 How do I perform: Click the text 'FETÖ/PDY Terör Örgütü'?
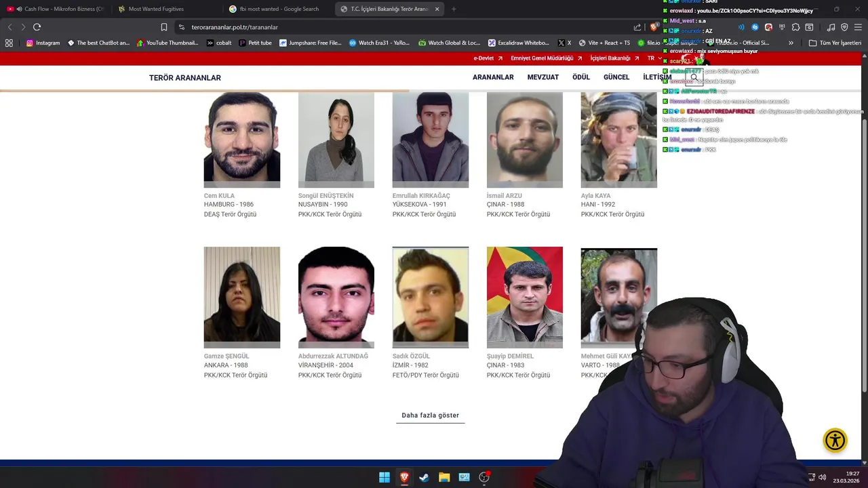(x=426, y=375)
